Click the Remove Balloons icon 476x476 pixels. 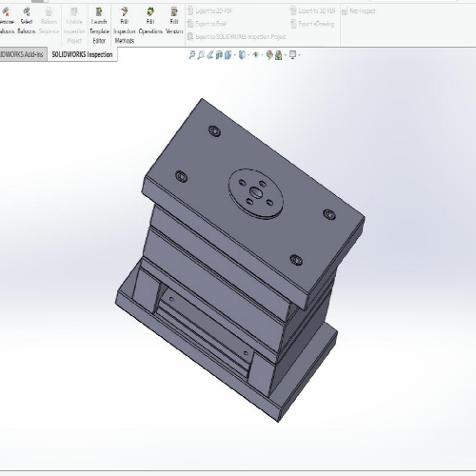pyautogui.click(x=6, y=12)
